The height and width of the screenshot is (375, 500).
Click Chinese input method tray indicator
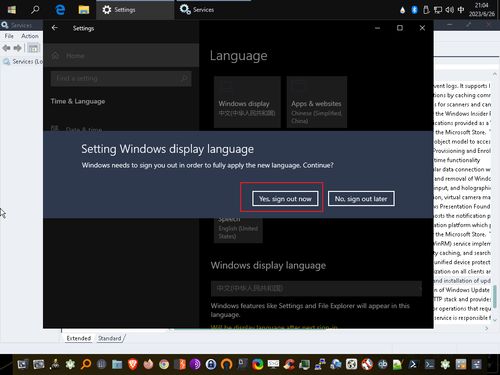click(461, 10)
